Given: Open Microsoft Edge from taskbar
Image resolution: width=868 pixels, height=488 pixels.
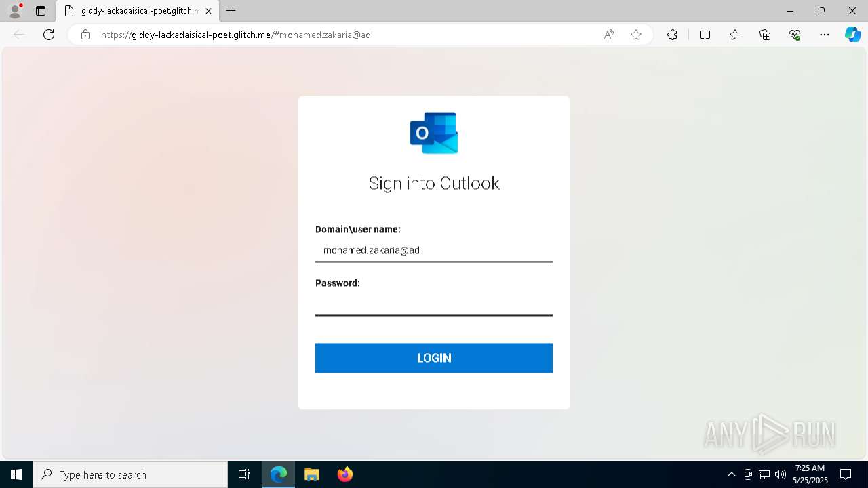Looking at the screenshot, I should point(279,474).
